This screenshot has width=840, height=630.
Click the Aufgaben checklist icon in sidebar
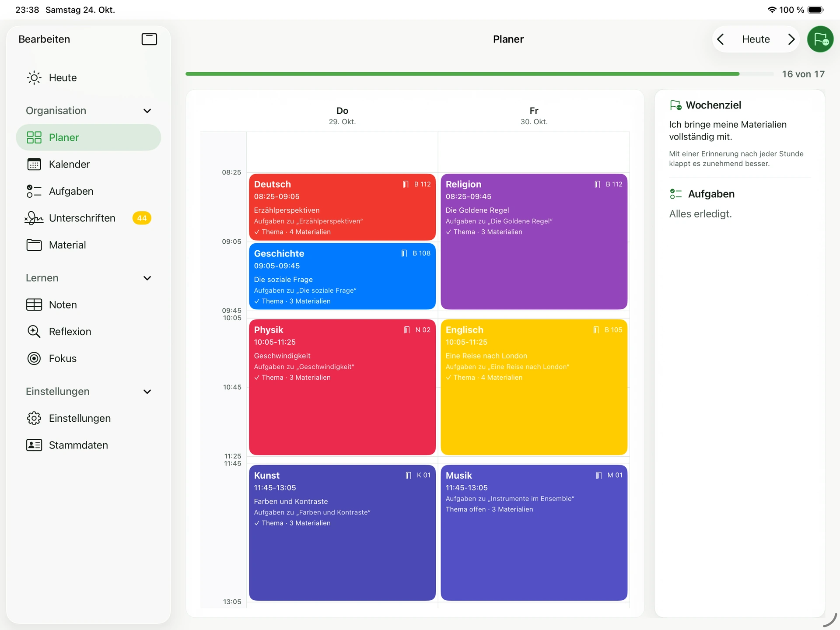tap(34, 191)
